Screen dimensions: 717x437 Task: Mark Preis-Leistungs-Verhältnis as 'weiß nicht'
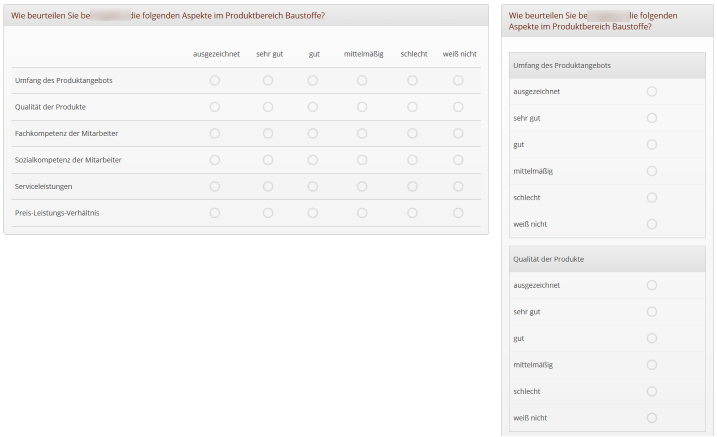coord(458,213)
